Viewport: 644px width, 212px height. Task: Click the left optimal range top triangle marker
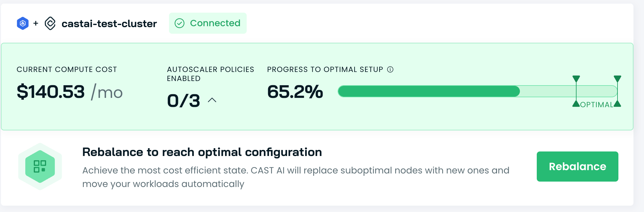576,79
